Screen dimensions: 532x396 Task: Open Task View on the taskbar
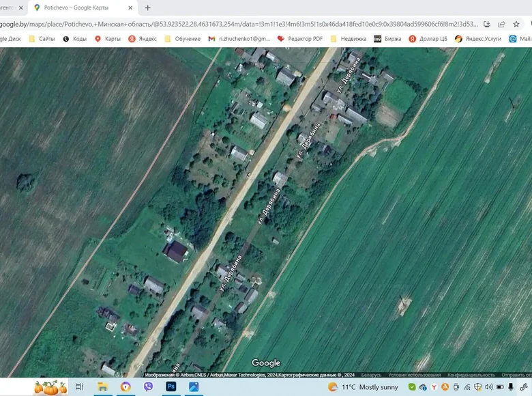79,386
